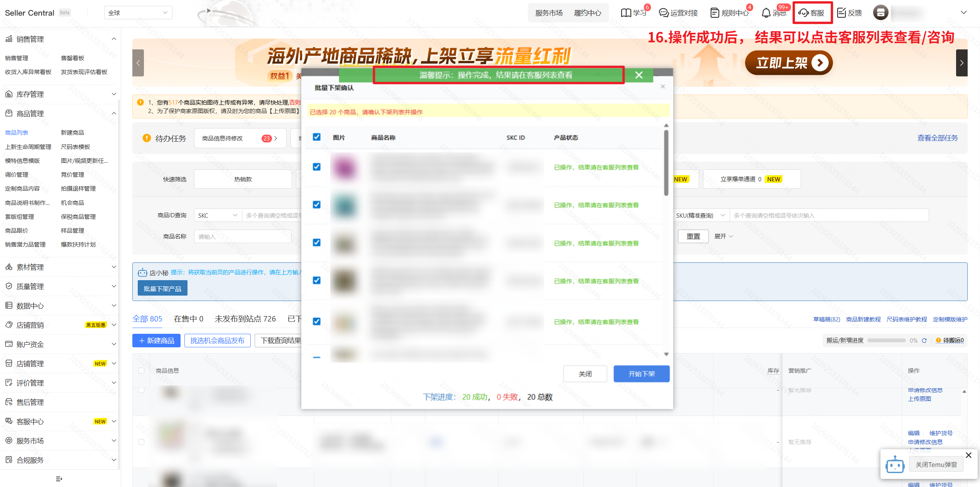Open the 全球 region dropdown
The image size is (980, 487).
tap(138, 13)
